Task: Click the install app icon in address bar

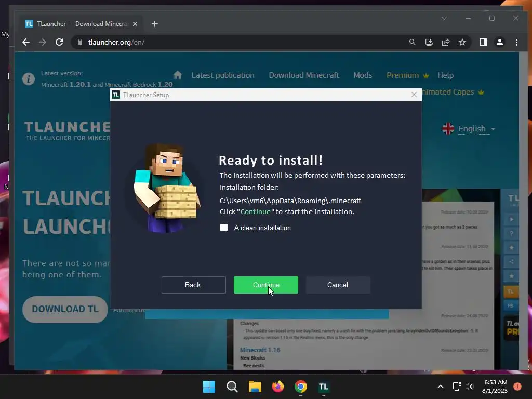Action: click(429, 42)
